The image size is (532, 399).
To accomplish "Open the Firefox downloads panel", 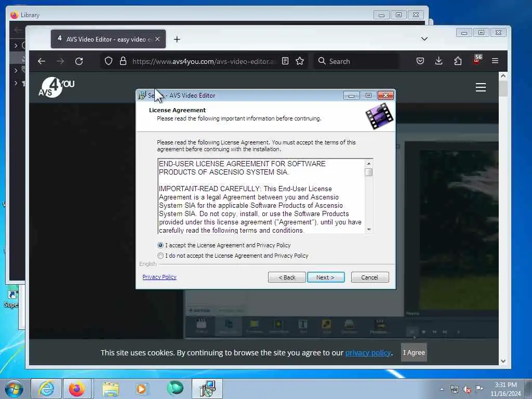I will coord(438,61).
